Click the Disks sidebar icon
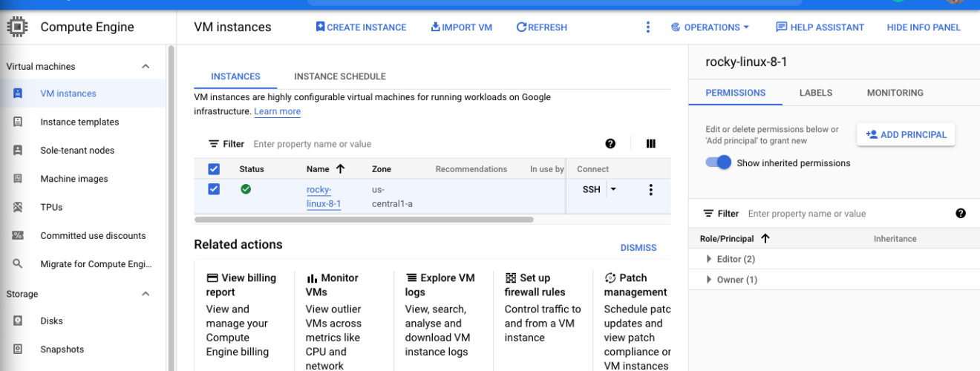980x371 pixels. [x=18, y=321]
